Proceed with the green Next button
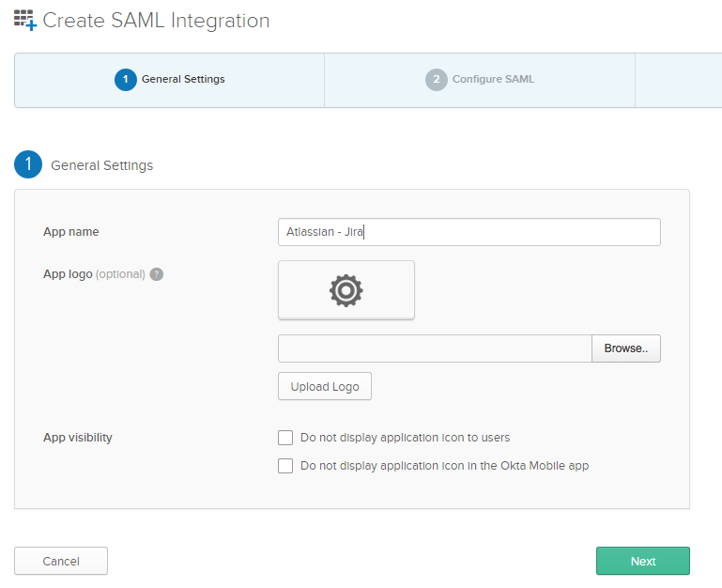Viewport: 722px width, 588px height. coord(642,561)
